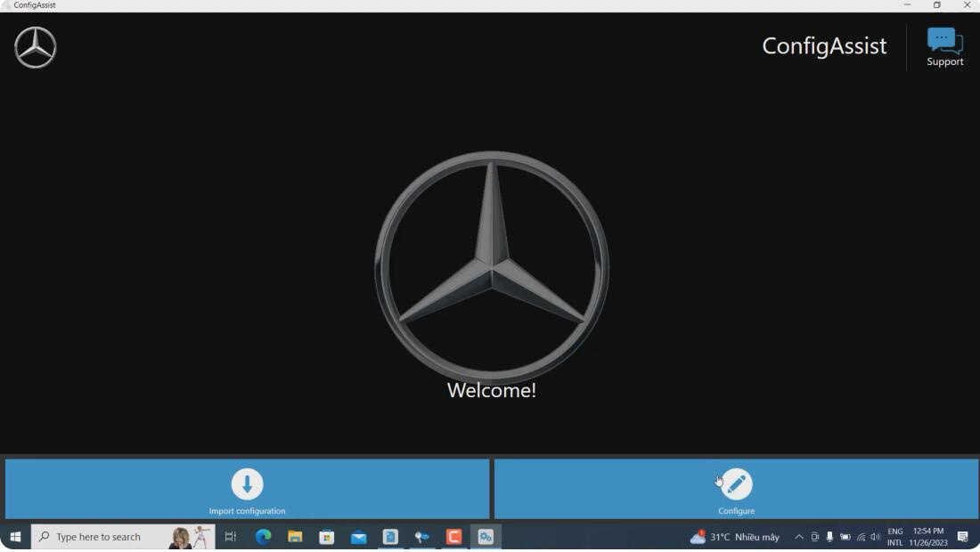Expand the hidden system tray icons chevron
This screenshot has width=980, height=552.
(x=799, y=536)
